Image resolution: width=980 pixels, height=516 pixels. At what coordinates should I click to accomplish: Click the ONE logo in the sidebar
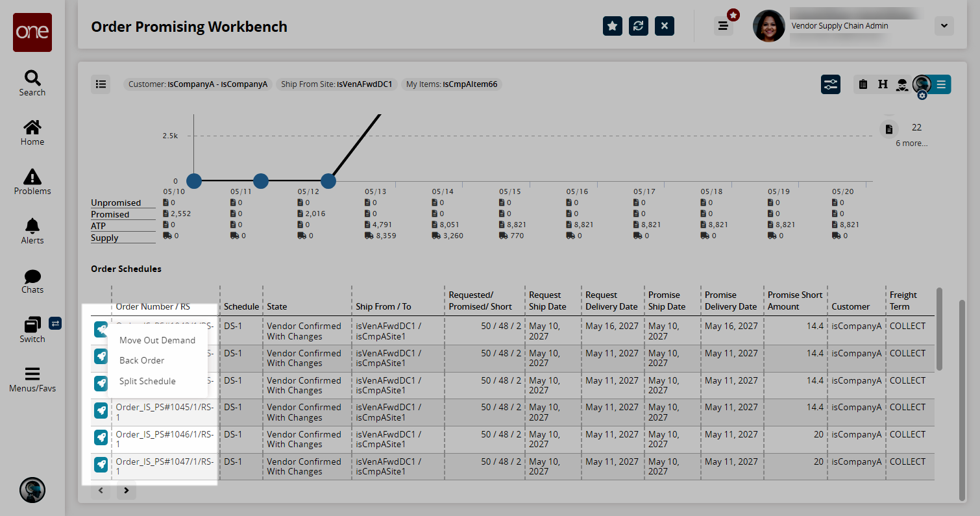(32, 32)
